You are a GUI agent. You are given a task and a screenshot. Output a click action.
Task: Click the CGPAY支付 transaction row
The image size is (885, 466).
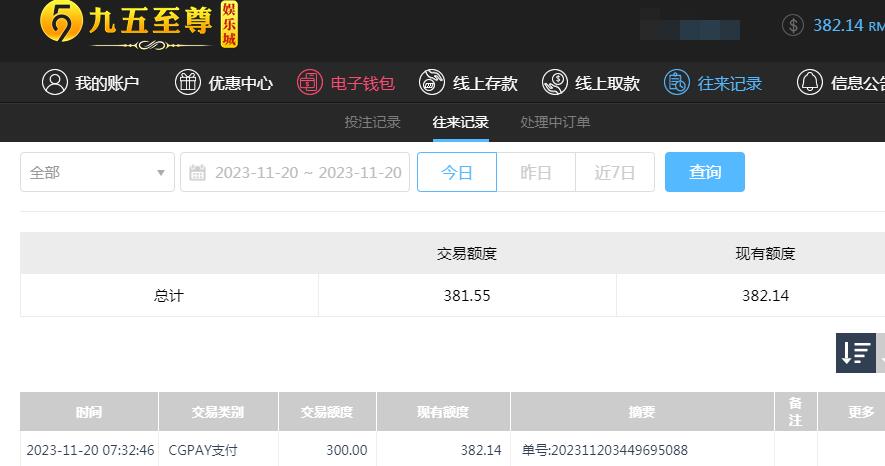click(x=453, y=450)
